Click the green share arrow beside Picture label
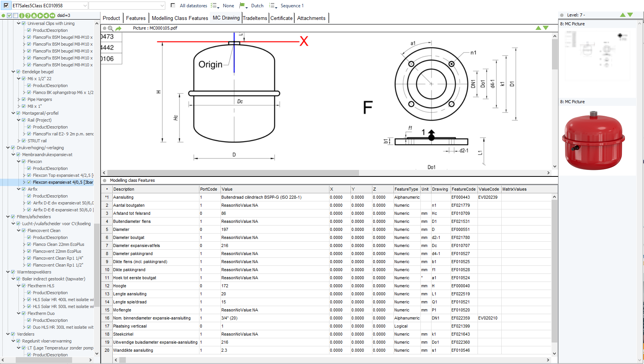This screenshot has width=644, height=364. pos(118,28)
